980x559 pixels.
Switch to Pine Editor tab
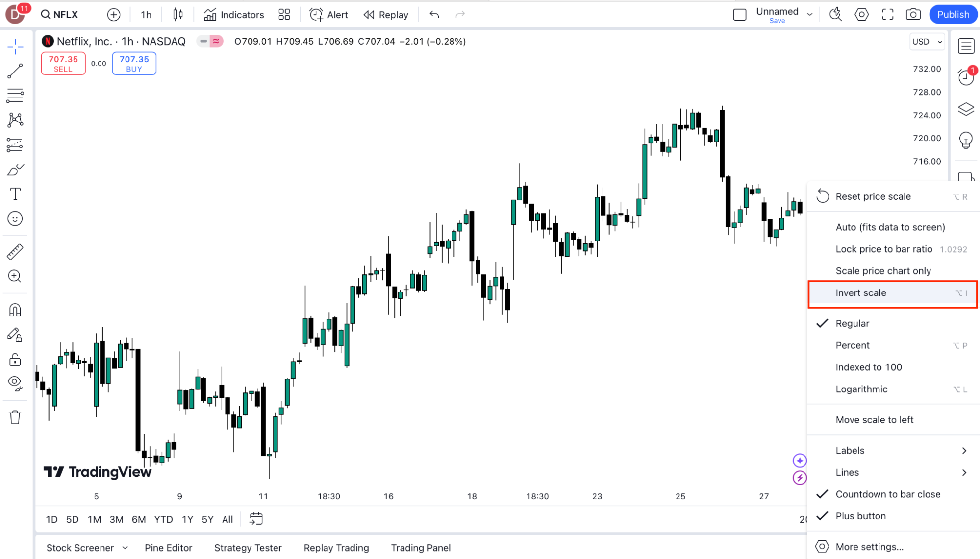168,548
